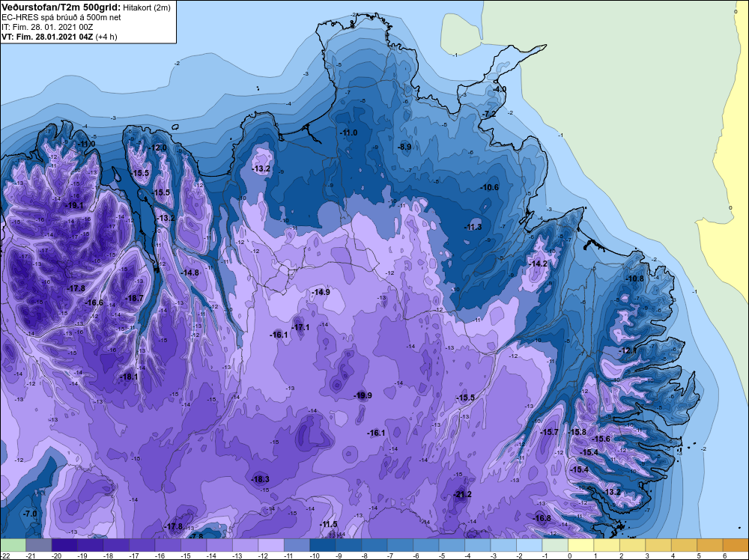Click the -16.6 temperature label
This screenshot has height=560, width=749.
[x=94, y=302]
